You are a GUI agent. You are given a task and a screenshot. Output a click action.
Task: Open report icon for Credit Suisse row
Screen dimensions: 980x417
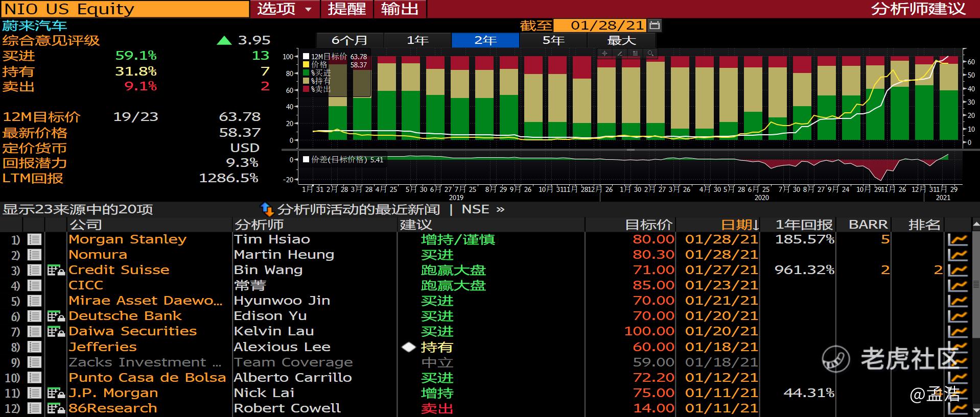[34, 270]
